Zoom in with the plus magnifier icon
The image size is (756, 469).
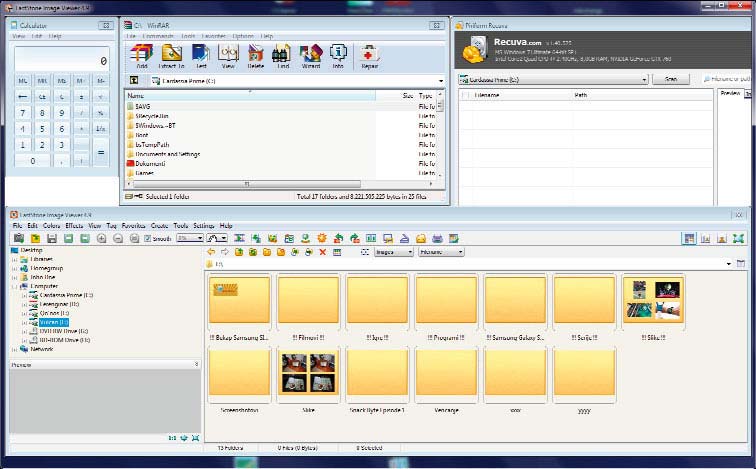point(101,238)
